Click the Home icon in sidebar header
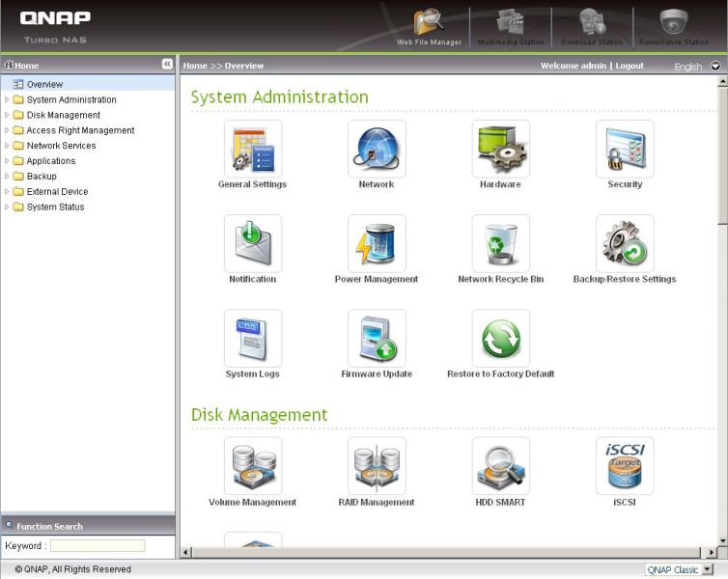The width and height of the screenshot is (728, 579). (9, 65)
